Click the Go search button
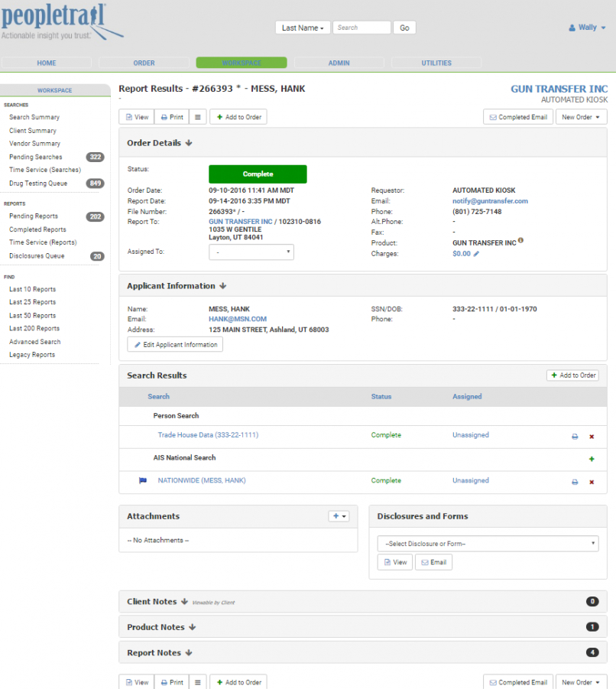Viewport: 616px width, 689px height. point(404,28)
